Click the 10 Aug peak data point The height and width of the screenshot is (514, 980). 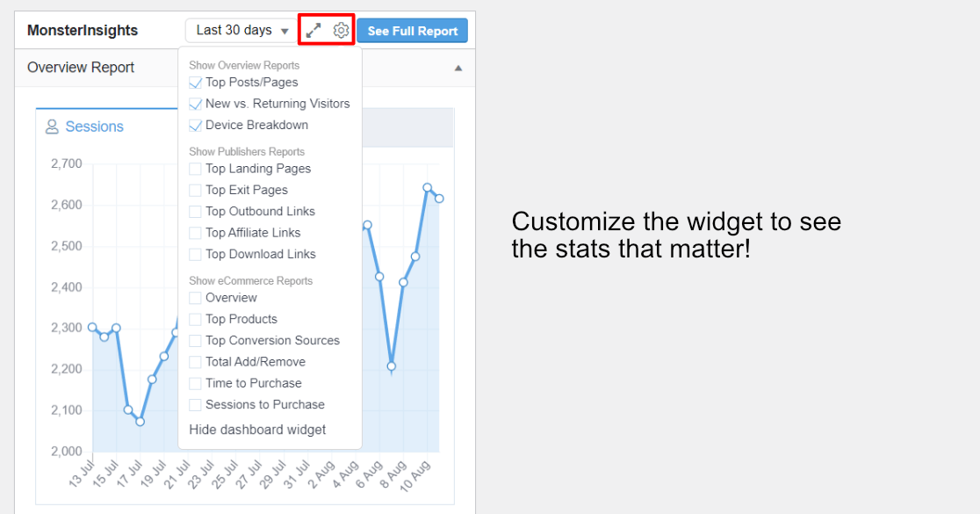(428, 188)
